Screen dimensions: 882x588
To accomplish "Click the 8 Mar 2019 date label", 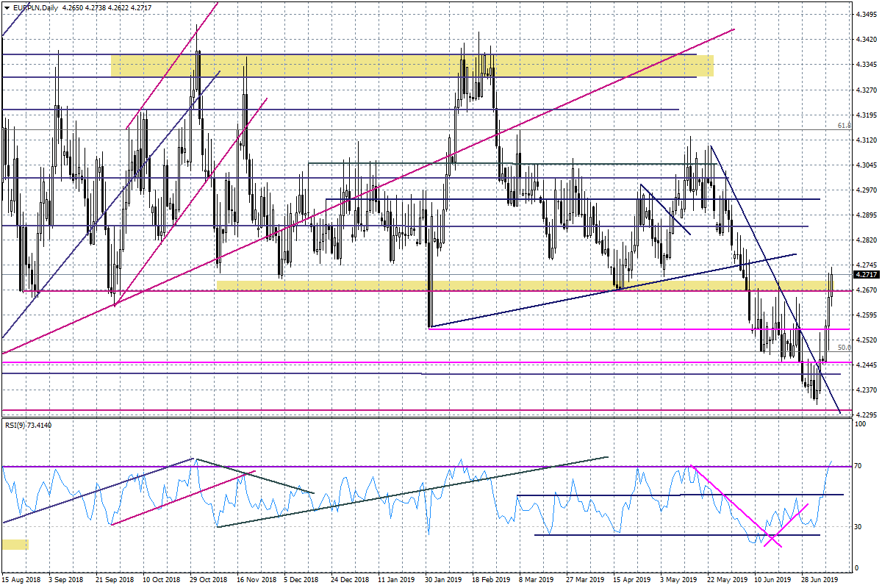I will click(x=537, y=579).
